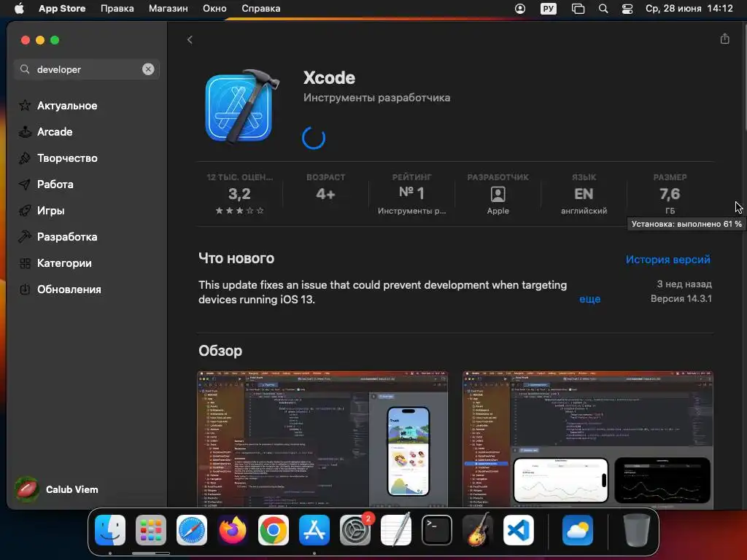Open Spotlight search in menu bar
This screenshot has height=560, width=747.
click(603, 9)
